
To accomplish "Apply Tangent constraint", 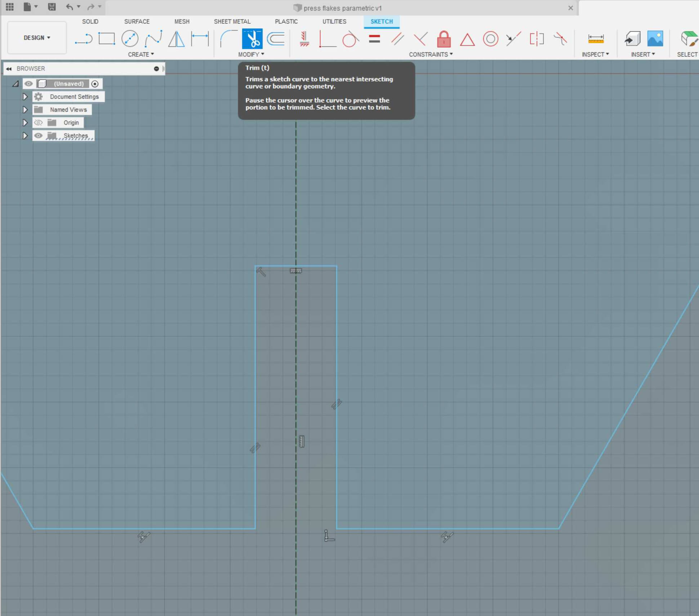I will (x=351, y=39).
